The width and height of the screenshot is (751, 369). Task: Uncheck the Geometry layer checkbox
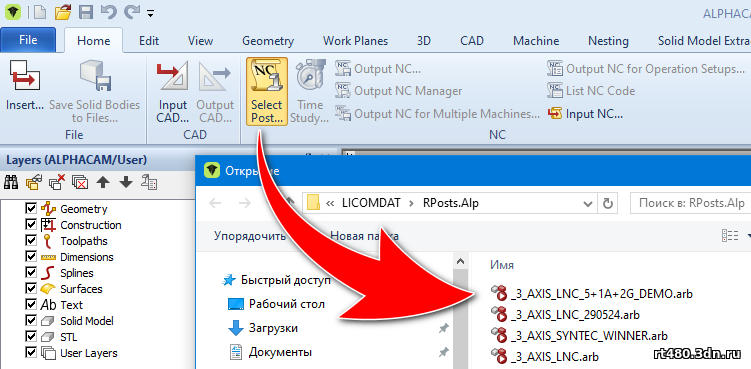click(x=31, y=209)
